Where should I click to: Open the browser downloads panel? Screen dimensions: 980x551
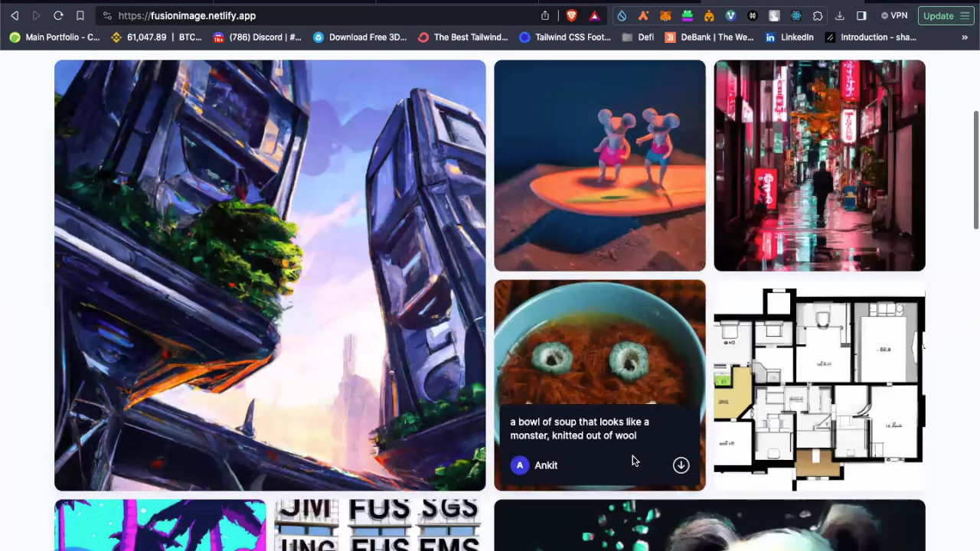click(x=840, y=15)
